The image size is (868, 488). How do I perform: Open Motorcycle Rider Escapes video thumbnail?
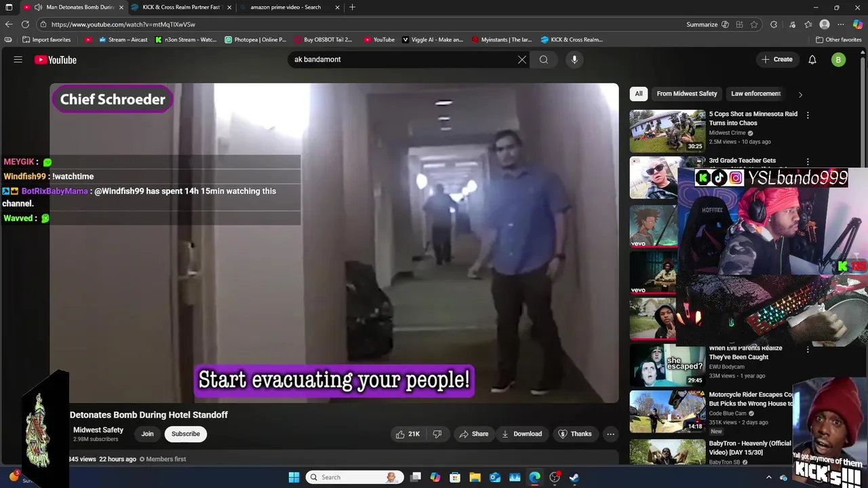667,411
